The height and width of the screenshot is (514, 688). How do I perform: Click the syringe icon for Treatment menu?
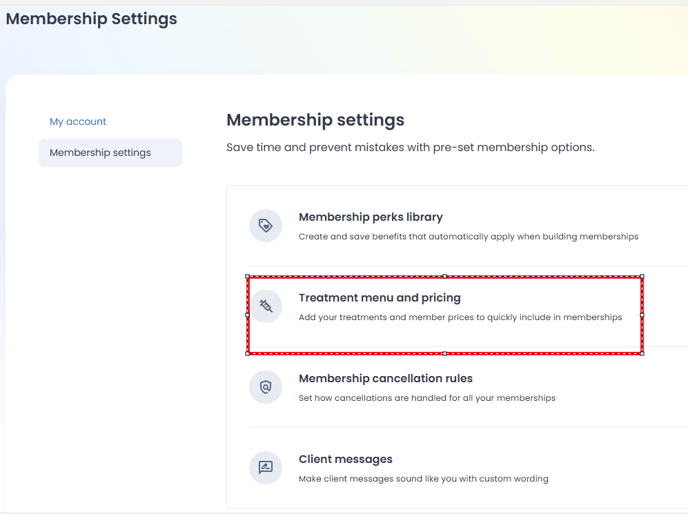pyautogui.click(x=265, y=306)
